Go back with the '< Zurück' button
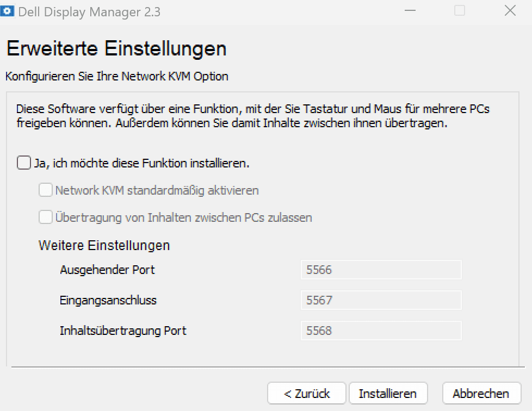The height and width of the screenshot is (411, 532). tap(307, 394)
